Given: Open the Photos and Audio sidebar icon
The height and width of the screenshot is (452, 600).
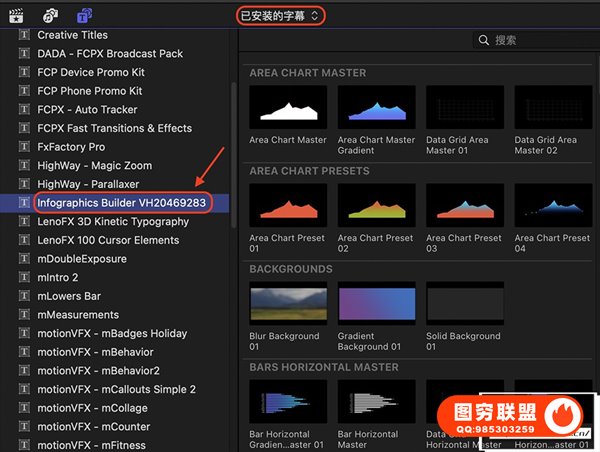Looking at the screenshot, I should click(x=50, y=15).
